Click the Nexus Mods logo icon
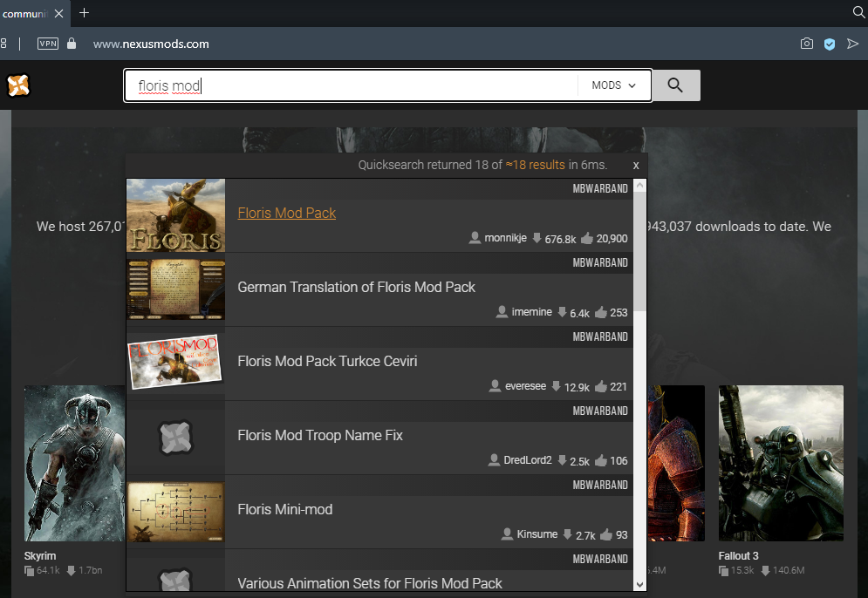 pos(17,85)
